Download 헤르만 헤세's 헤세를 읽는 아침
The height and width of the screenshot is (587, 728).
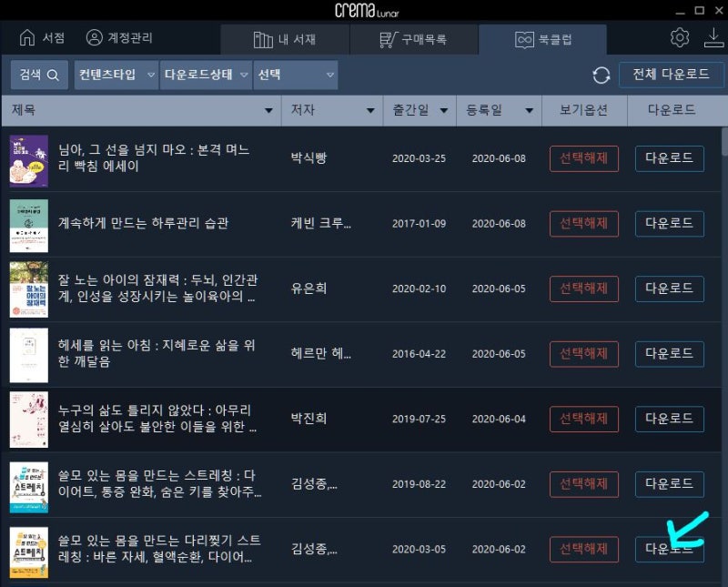tap(670, 354)
